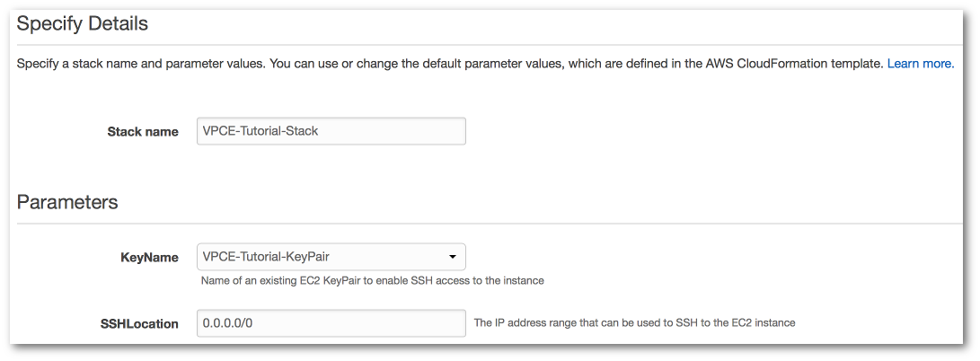This screenshot has height=361, width=980.
Task: Click the EC2 KeyPair help text
Action: pyautogui.click(x=372, y=280)
